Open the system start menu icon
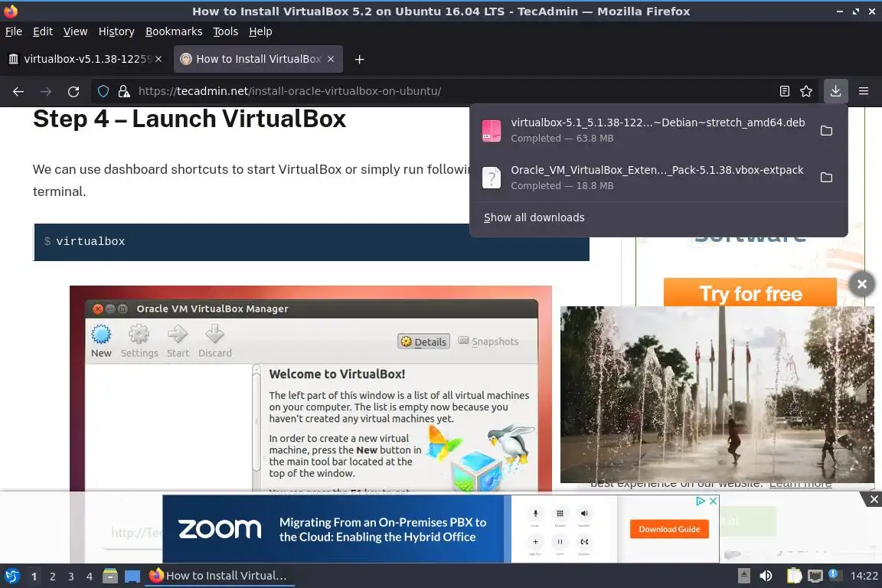Viewport: 882px width, 588px height. (x=12, y=576)
